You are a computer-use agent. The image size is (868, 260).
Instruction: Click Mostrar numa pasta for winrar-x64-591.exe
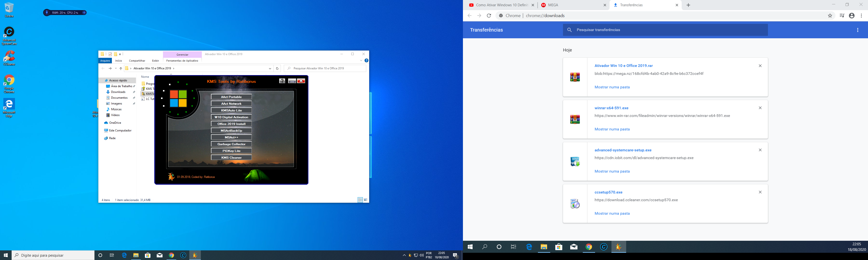[612, 129]
